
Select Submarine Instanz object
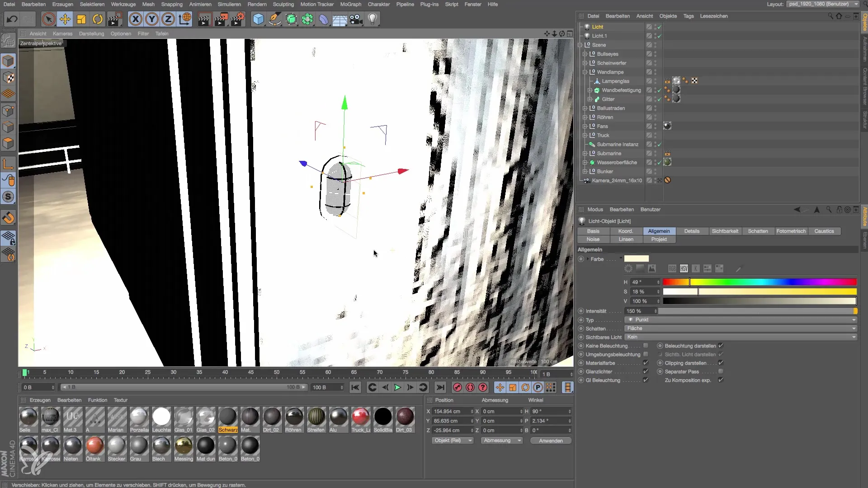(x=618, y=144)
